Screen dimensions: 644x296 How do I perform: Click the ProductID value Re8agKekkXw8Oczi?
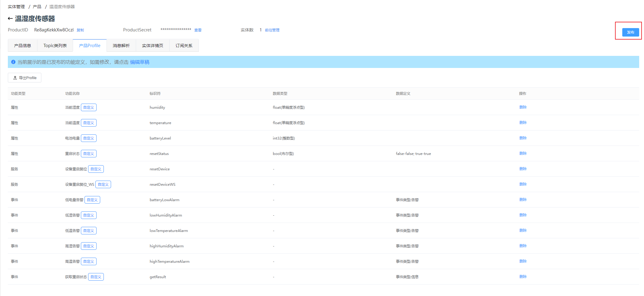click(x=54, y=30)
